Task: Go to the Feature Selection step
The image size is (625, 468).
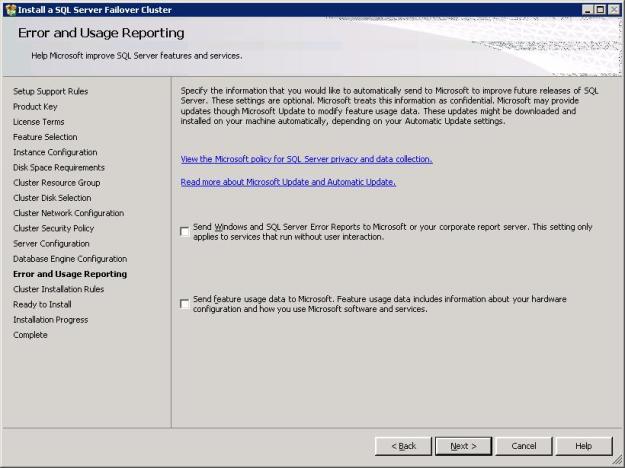Action: 45,137
